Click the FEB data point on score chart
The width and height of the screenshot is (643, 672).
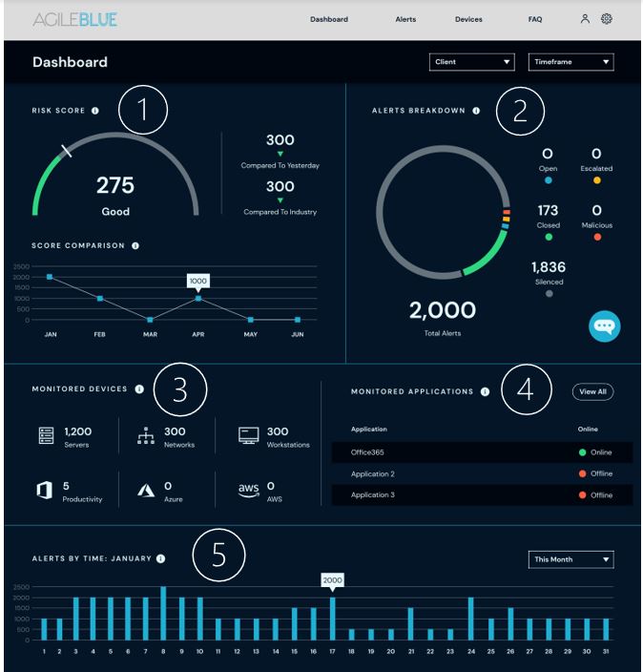100,298
